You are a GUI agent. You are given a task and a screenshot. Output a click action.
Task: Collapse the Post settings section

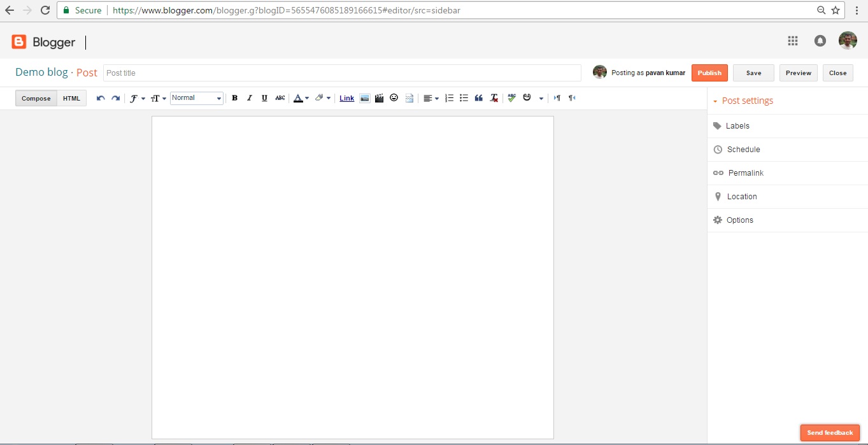(x=743, y=101)
